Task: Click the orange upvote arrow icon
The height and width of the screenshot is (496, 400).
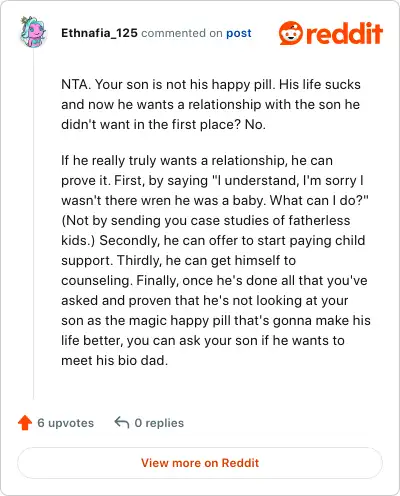Action: coord(25,423)
